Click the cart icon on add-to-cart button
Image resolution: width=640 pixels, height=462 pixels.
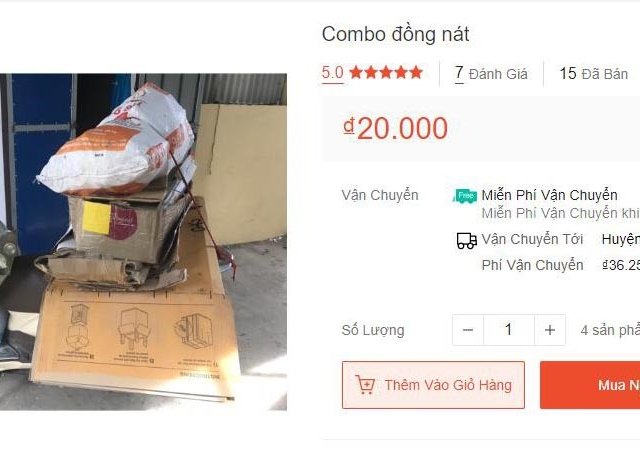tap(365, 385)
